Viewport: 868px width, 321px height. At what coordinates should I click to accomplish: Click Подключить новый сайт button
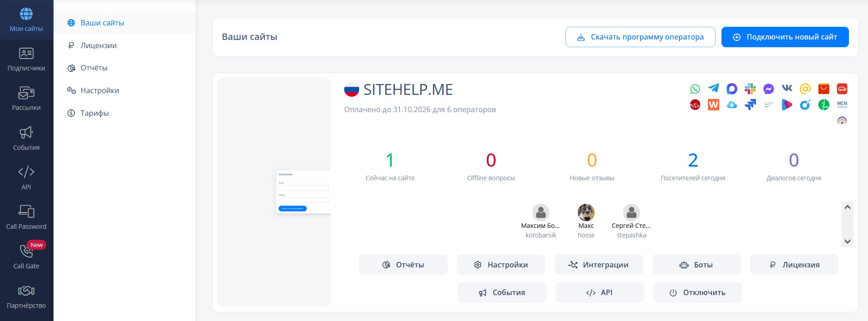point(785,37)
